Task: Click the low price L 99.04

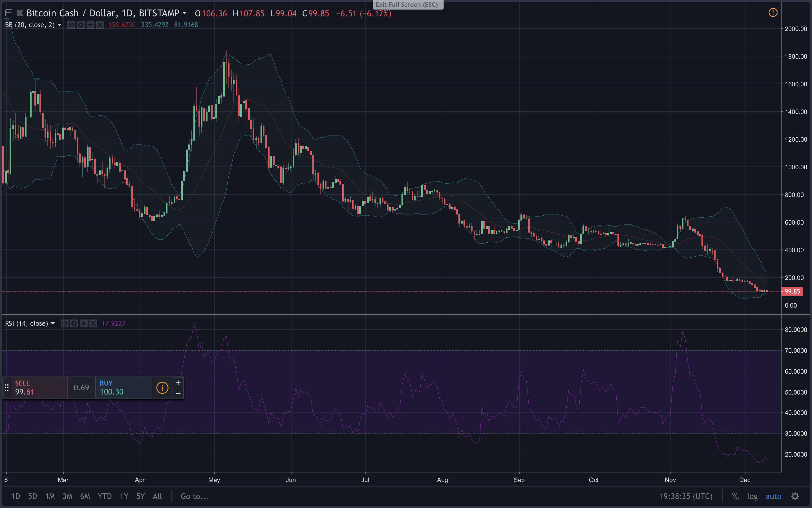Action: click(284, 14)
